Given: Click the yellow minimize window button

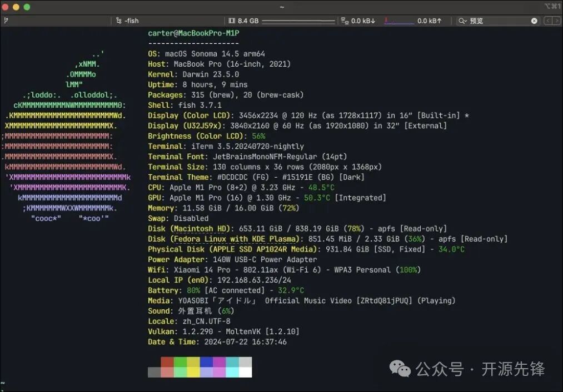Looking at the screenshot, I should [x=16, y=7].
